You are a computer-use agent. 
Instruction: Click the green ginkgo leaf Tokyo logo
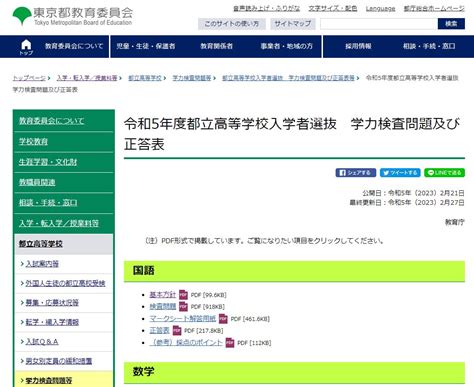22,16
